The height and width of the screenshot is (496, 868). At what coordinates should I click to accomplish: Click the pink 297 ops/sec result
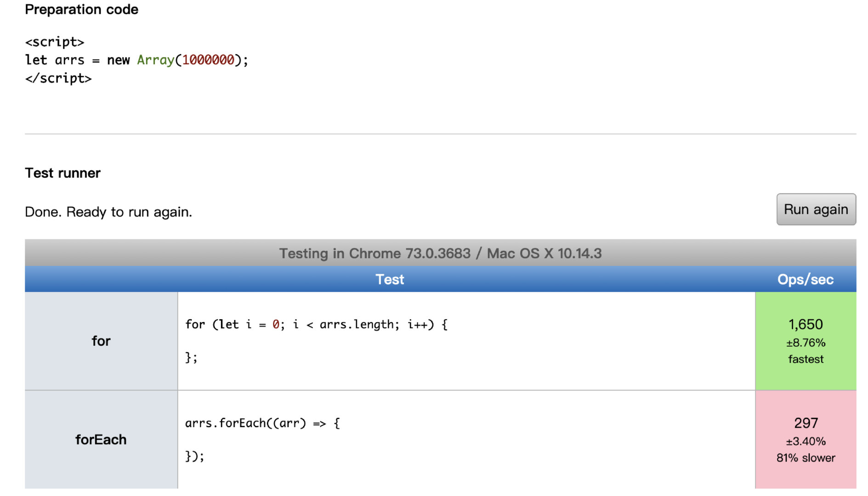[x=806, y=423]
